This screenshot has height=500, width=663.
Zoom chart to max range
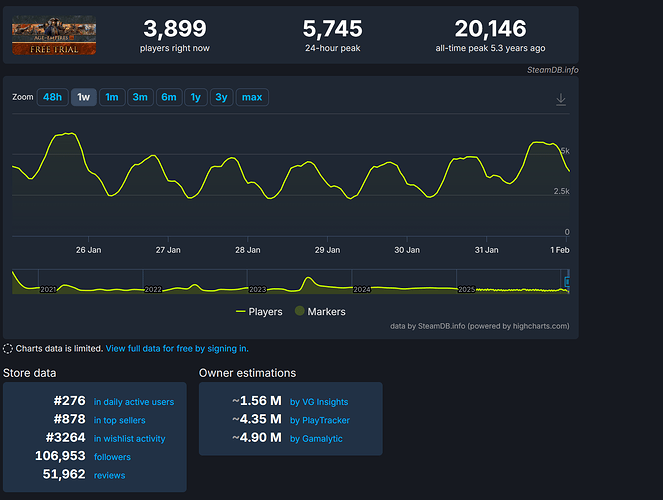tap(252, 97)
